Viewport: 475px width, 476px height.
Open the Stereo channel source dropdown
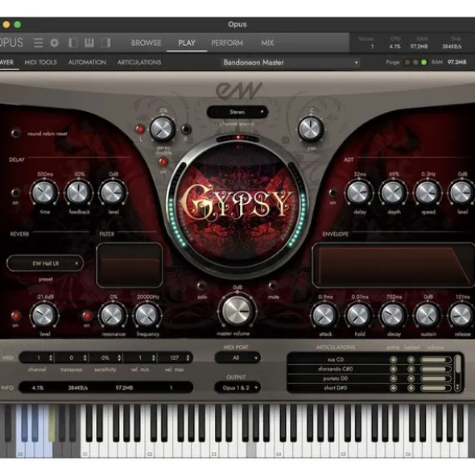[x=237, y=112]
